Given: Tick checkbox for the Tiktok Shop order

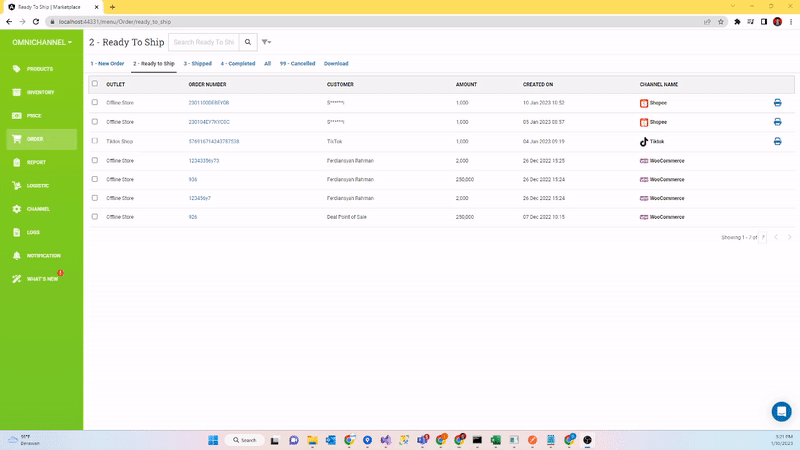Looking at the screenshot, I should tap(94, 141).
